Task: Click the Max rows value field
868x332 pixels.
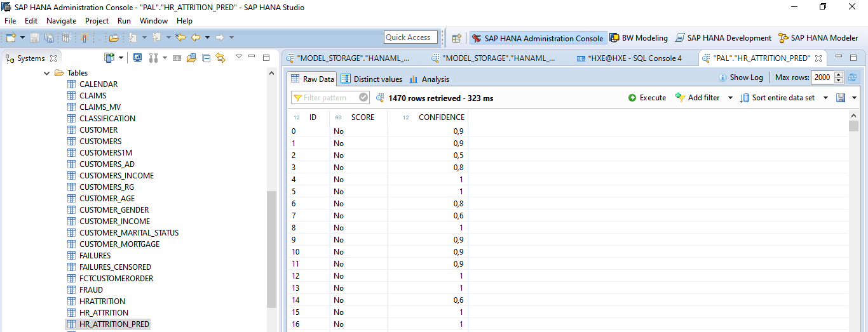Action: coord(822,77)
